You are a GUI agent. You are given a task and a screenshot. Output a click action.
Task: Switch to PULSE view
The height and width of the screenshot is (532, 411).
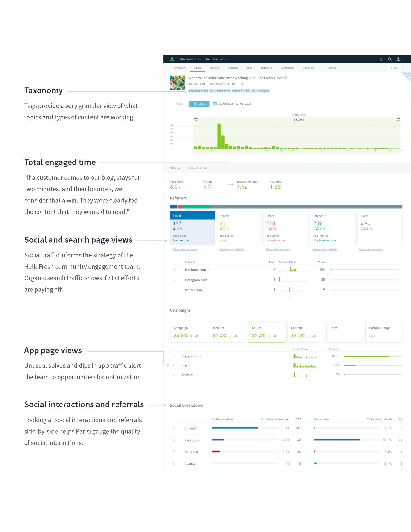click(179, 104)
